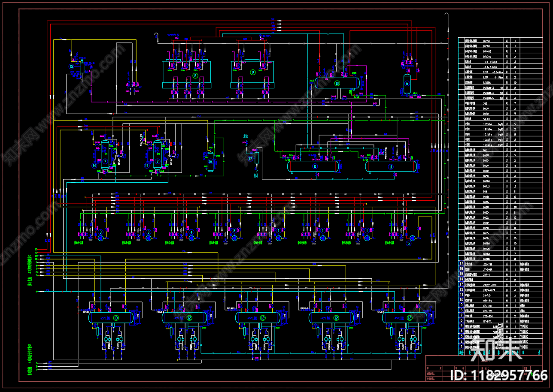Select the BR1700 cell in parts list
The height and width of the screenshot is (392, 553).
point(487,57)
